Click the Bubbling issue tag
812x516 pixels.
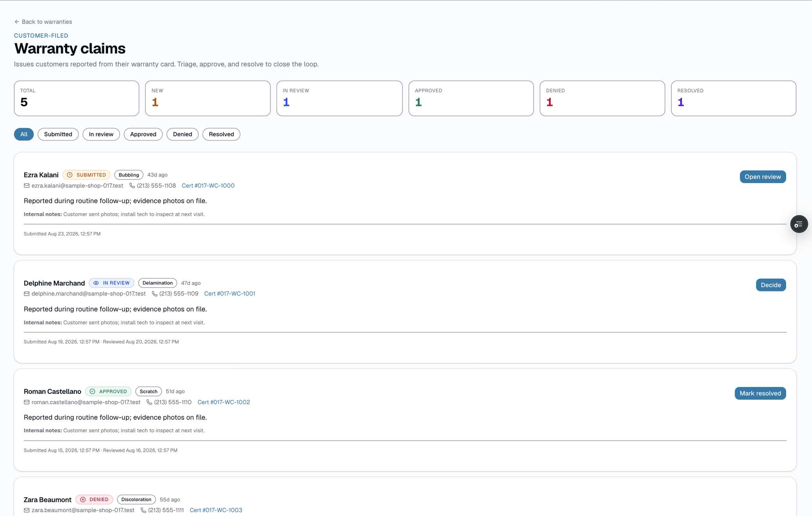click(x=129, y=175)
